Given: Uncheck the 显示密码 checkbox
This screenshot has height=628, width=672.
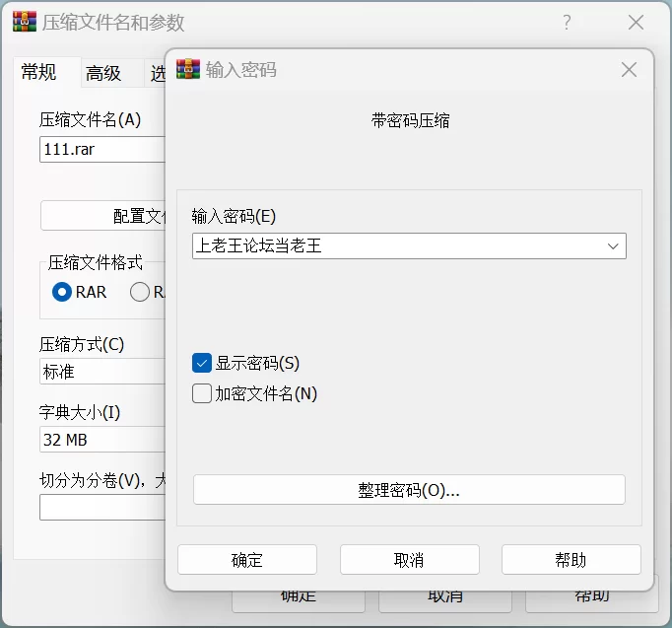Looking at the screenshot, I should tap(202, 363).
